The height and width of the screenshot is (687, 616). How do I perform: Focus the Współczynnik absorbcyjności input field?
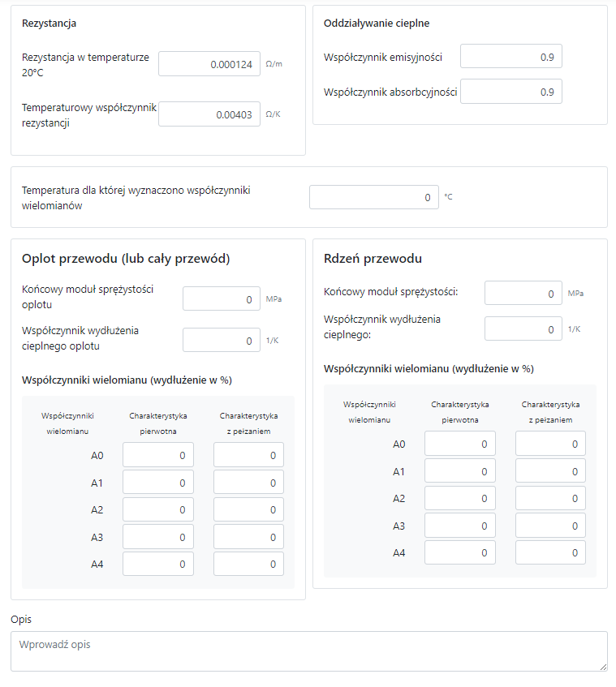(510, 92)
